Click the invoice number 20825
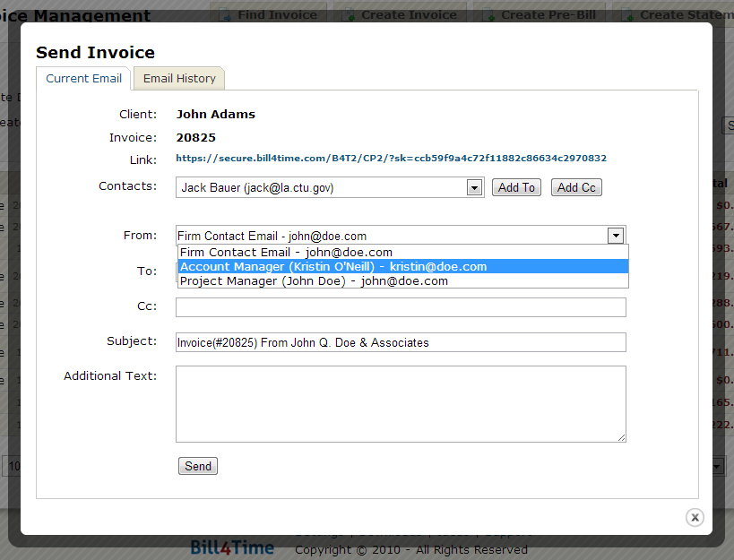The height and width of the screenshot is (560, 734). point(195,138)
